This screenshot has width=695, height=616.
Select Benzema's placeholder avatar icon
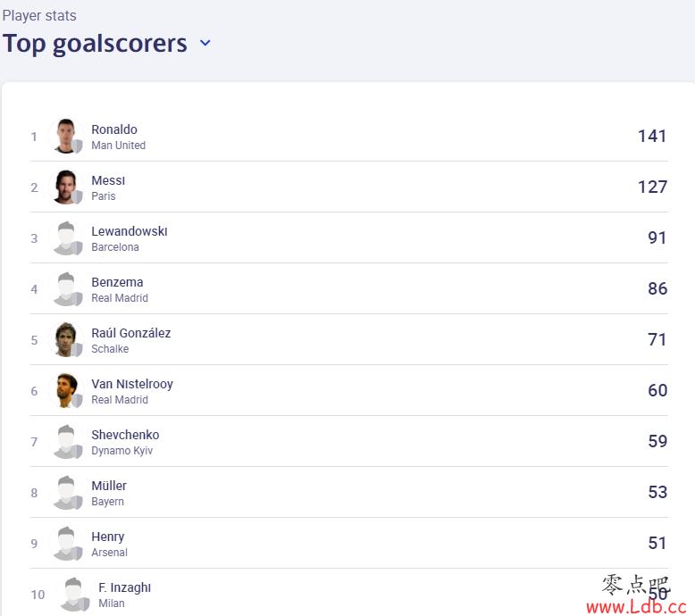[67, 289]
